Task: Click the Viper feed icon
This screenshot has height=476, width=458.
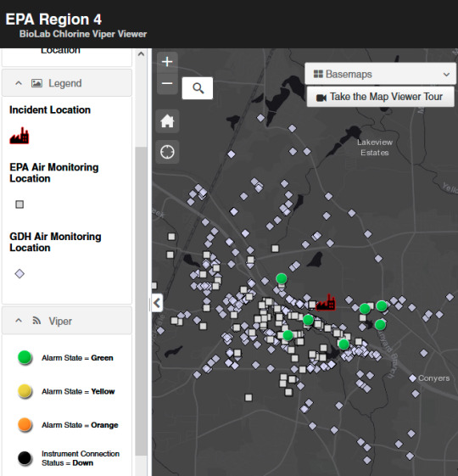Action: point(36,321)
